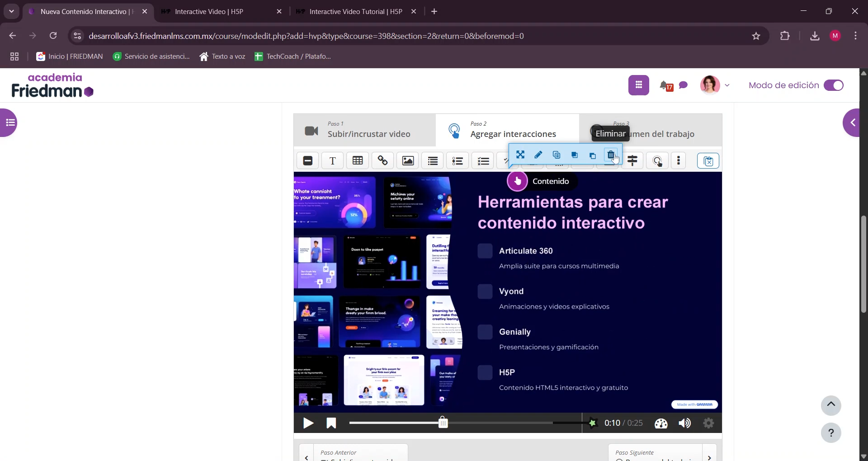This screenshot has height=461, width=868.
Task: Go back to the previous page
Action: coord(13,36)
